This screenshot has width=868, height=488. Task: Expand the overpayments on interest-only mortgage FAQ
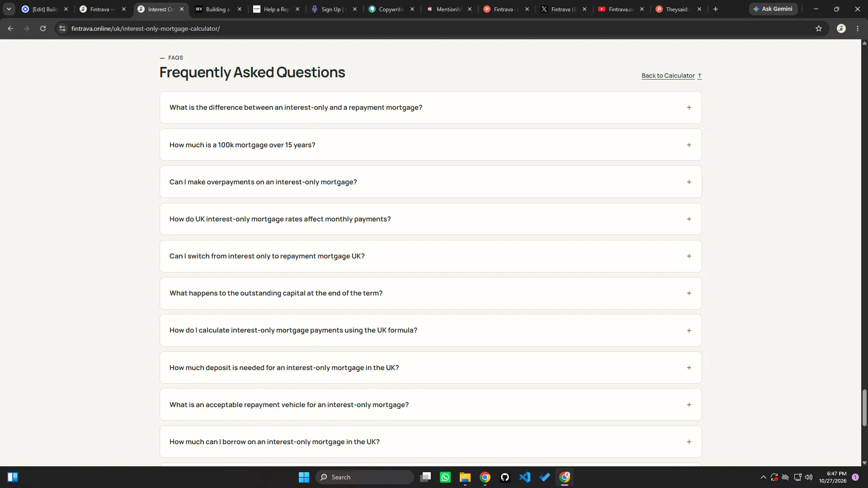click(430, 182)
